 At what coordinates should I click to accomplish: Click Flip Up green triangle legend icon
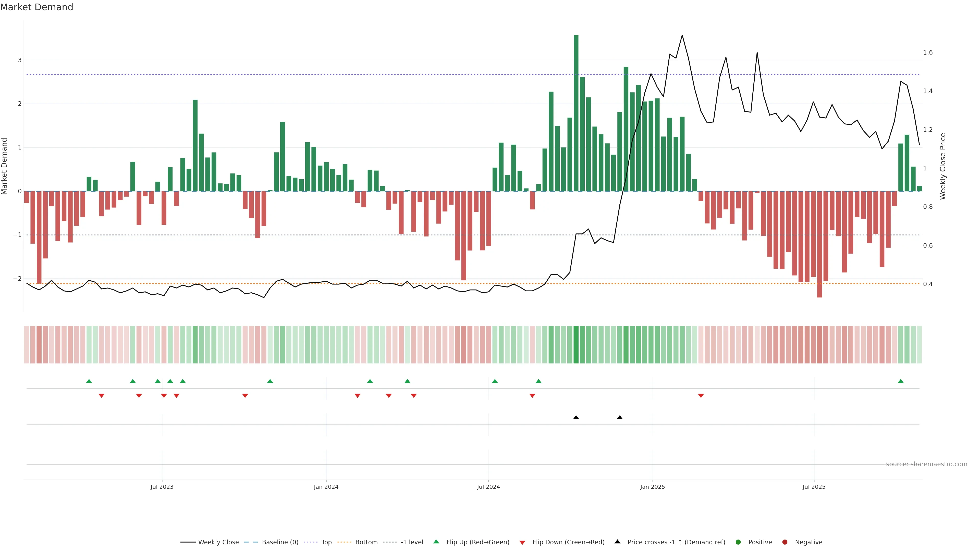tap(436, 542)
